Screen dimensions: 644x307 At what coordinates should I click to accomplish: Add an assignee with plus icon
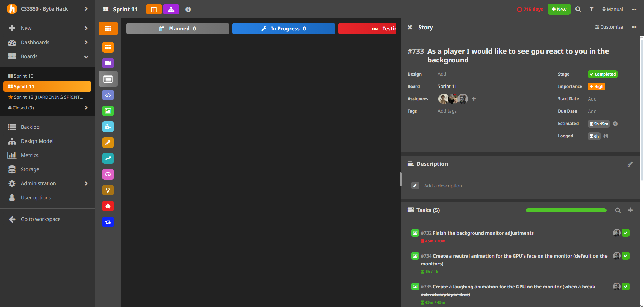(x=474, y=99)
